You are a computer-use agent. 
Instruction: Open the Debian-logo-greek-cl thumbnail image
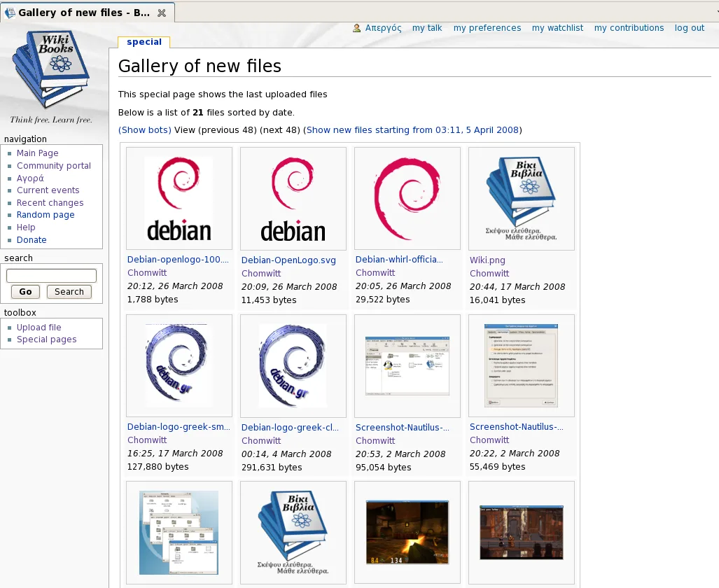(293, 365)
